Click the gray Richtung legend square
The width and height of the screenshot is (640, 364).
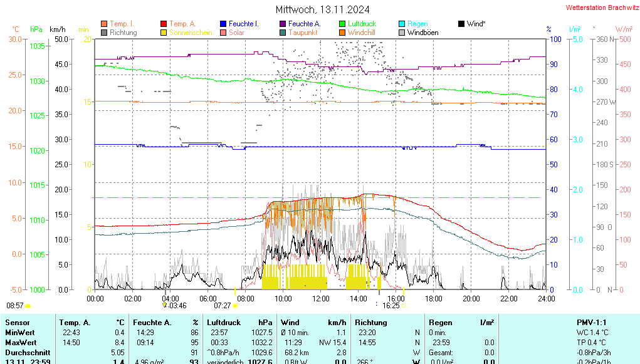click(104, 33)
